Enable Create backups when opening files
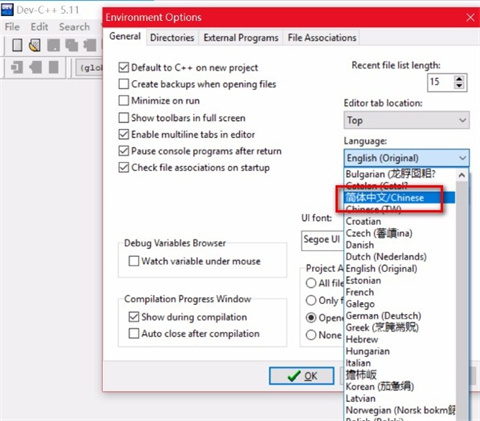Viewport: 480px width, 421px height. 124,84
